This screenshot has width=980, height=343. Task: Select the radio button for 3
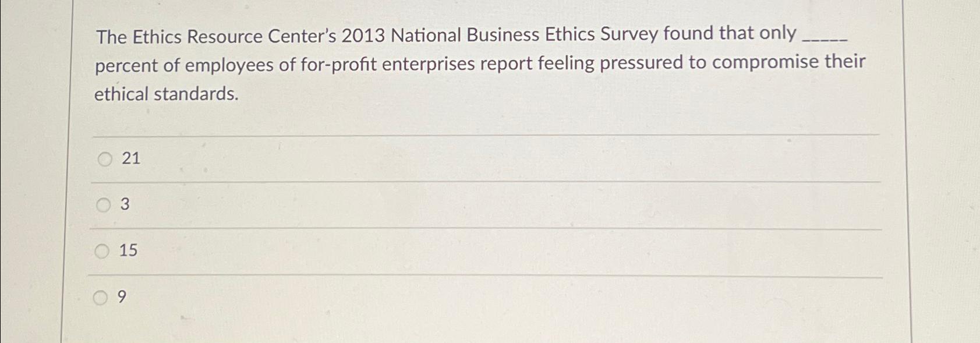pyautogui.click(x=104, y=205)
